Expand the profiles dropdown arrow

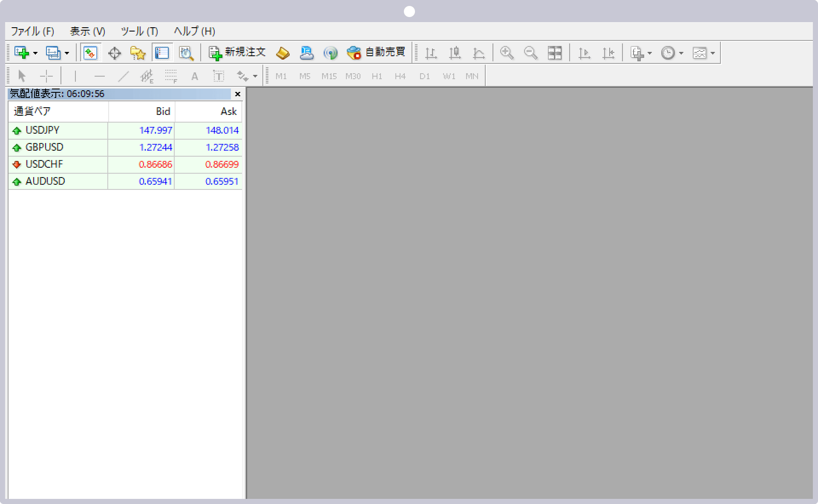coord(67,53)
